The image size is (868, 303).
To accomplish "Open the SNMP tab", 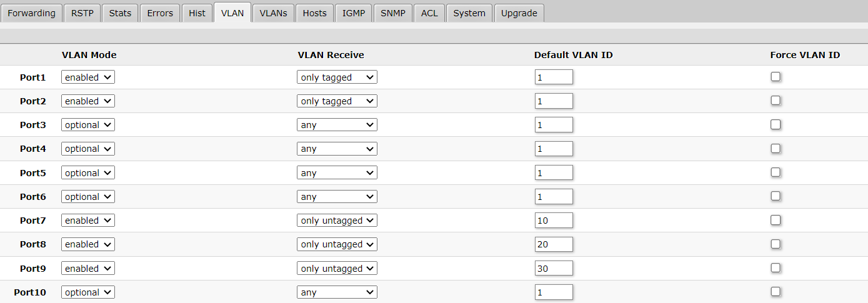I will click(393, 12).
